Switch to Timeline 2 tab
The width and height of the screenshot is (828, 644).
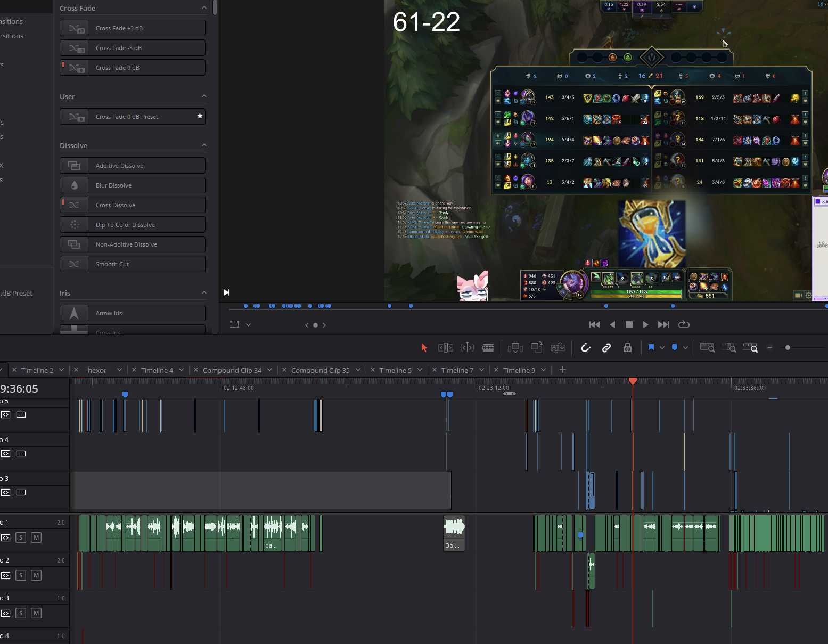coord(37,370)
